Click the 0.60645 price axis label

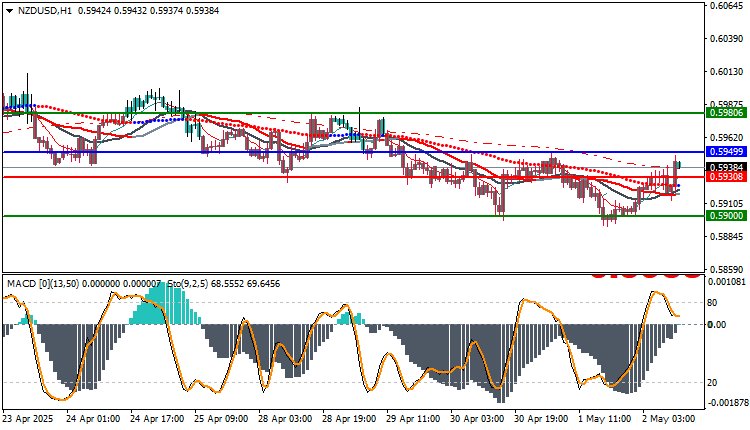coord(727,5)
